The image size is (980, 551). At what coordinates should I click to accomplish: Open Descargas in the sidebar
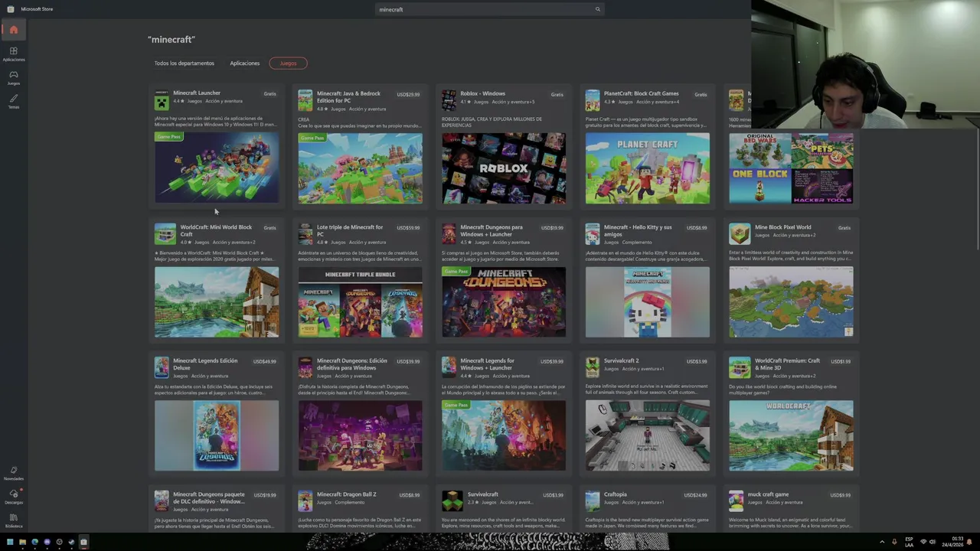13,497
